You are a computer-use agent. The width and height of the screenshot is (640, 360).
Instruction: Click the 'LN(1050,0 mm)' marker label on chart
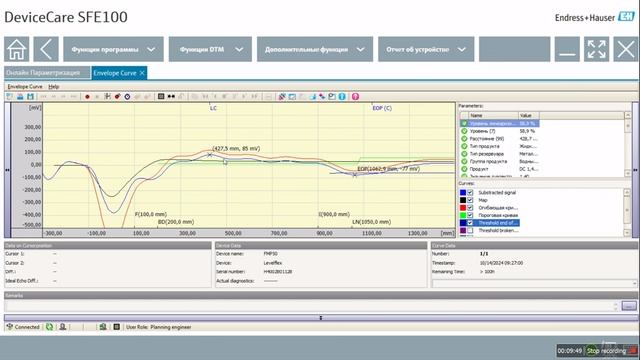pyautogui.click(x=372, y=222)
